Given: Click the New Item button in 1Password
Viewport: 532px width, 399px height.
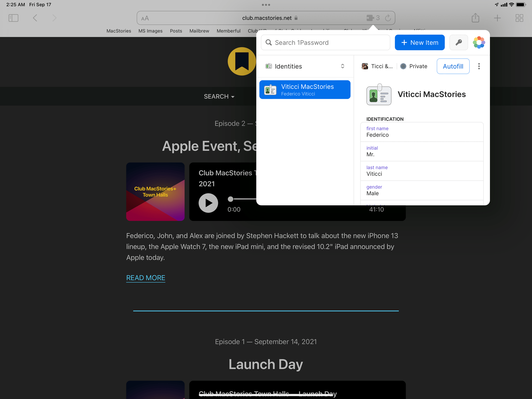Looking at the screenshot, I should point(419,42).
